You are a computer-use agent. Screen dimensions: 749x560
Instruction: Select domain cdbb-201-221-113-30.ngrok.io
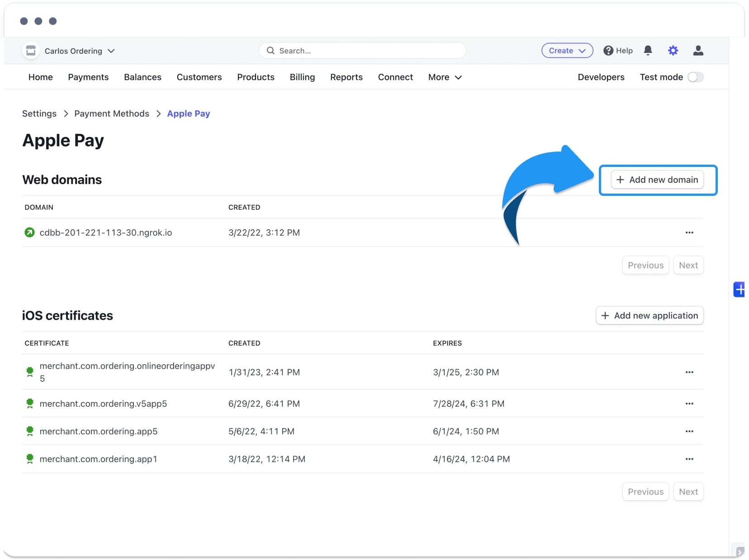[106, 233]
